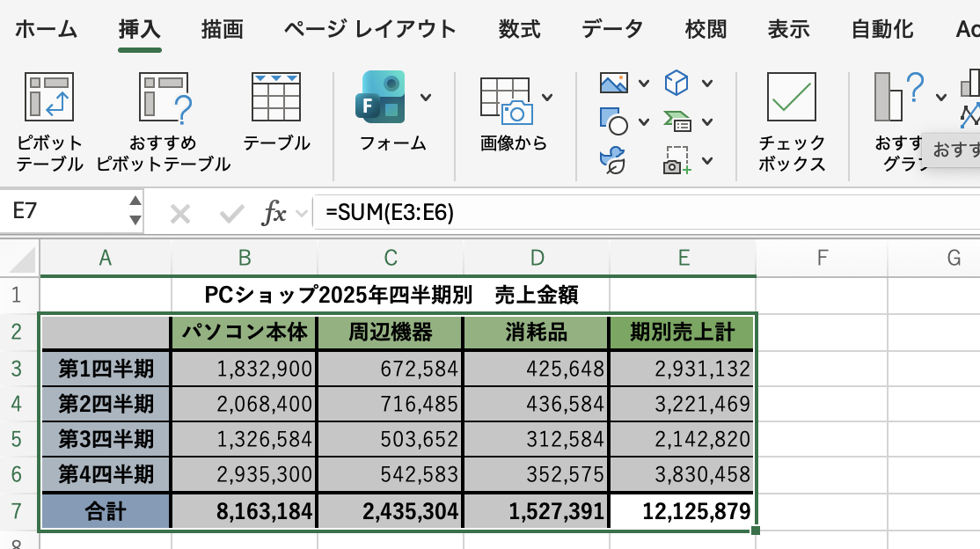Image resolution: width=980 pixels, height=549 pixels.
Task: Click the ピボットテーブル (PivotTable) icon
Action: click(49, 97)
